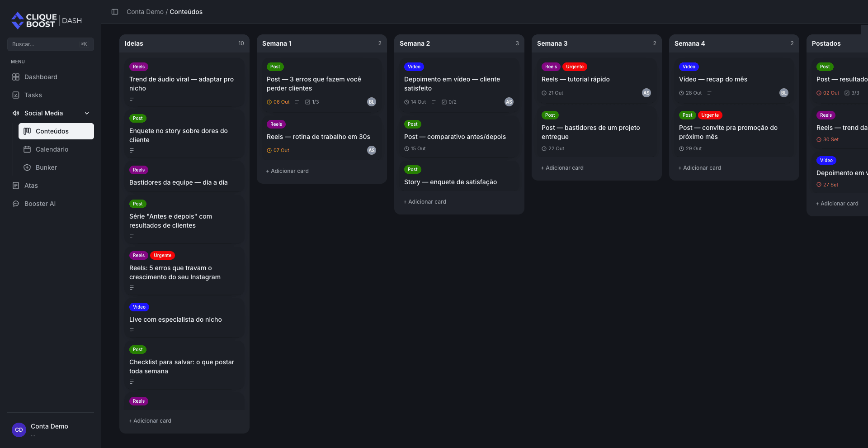Focus the Buscar search field
The height and width of the screenshot is (448, 868).
51,44
